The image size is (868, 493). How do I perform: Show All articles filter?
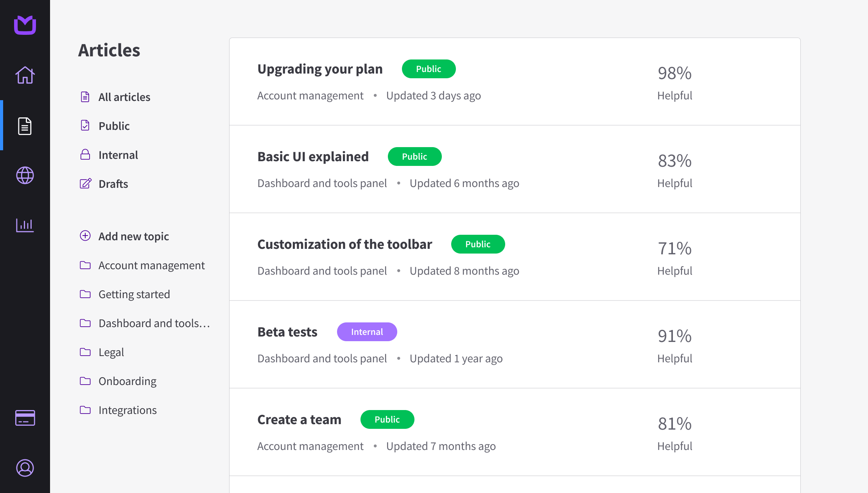[124, 97]
